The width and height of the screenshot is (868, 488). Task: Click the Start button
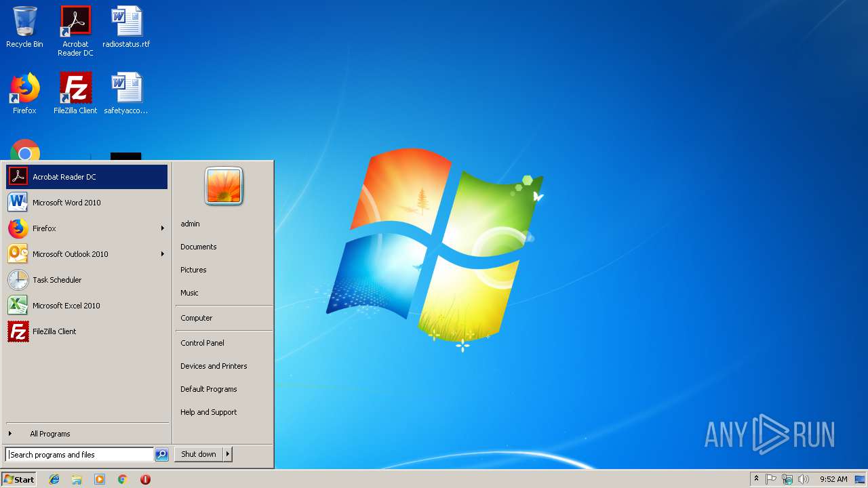[19, 479]
